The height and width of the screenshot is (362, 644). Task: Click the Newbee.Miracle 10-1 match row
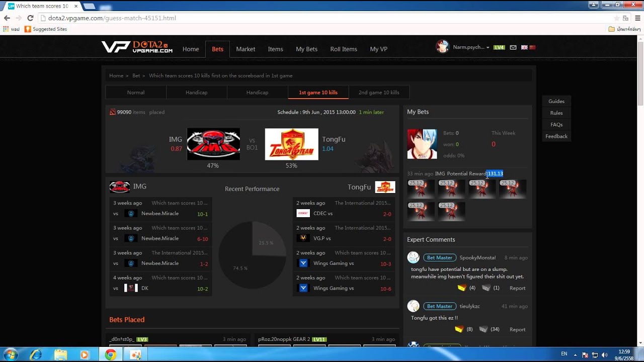[160, 209]
